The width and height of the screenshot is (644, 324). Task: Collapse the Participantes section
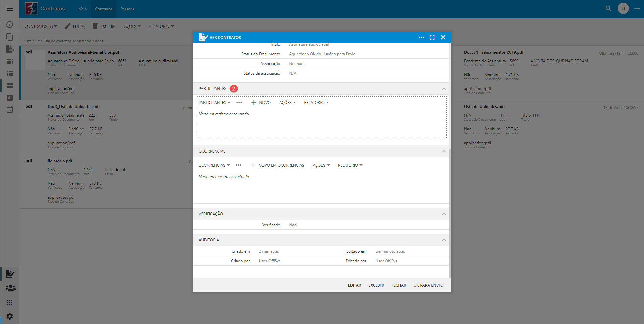tap(444, 89)
